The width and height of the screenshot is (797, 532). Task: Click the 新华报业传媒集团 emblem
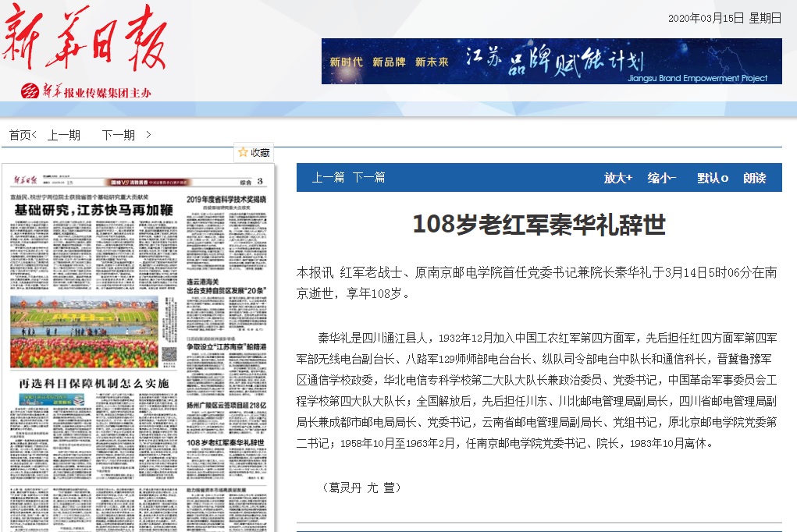tap(30, 91)
